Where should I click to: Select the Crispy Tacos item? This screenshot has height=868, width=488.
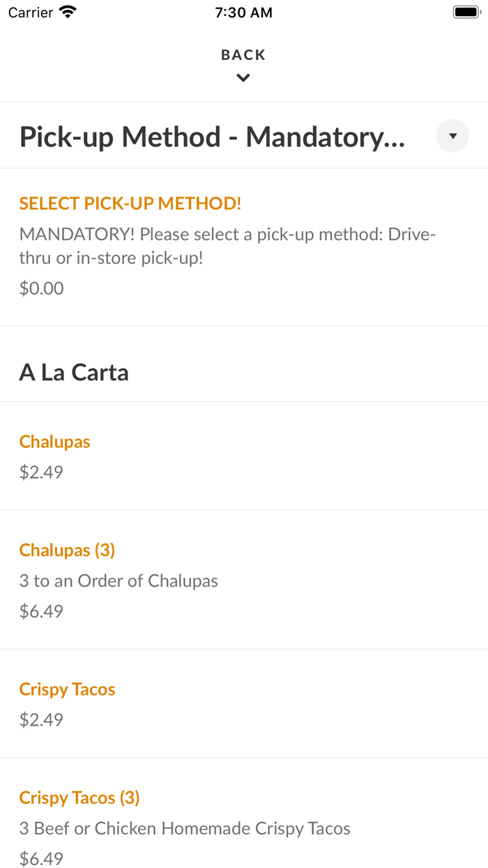(x=68, y=689)
